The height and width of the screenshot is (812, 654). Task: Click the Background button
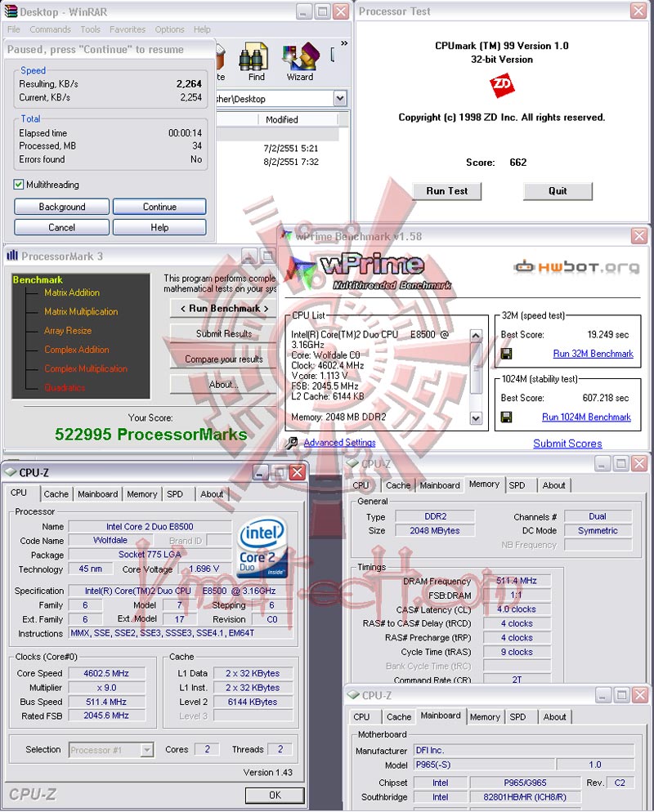click(61, 207)
